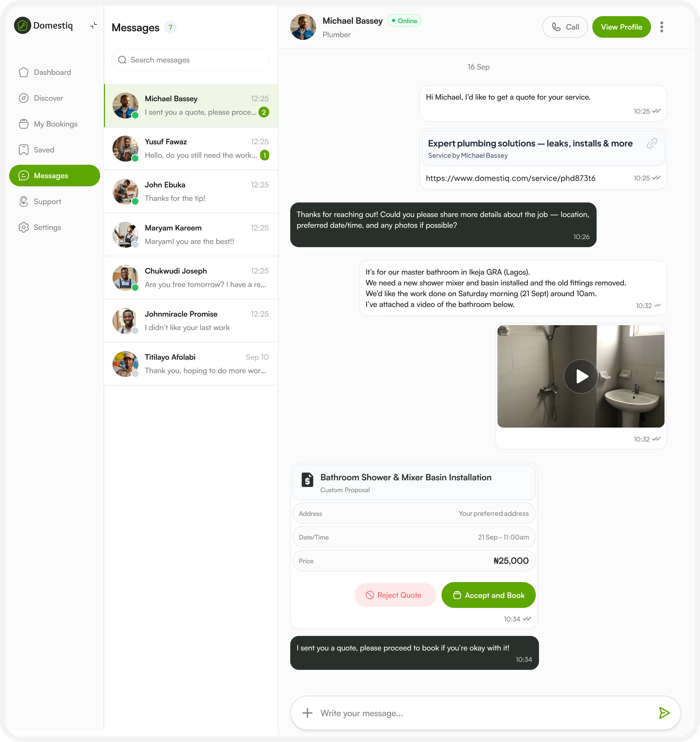
Task: Click the send message arrow icon
Action: coord(664,713)
